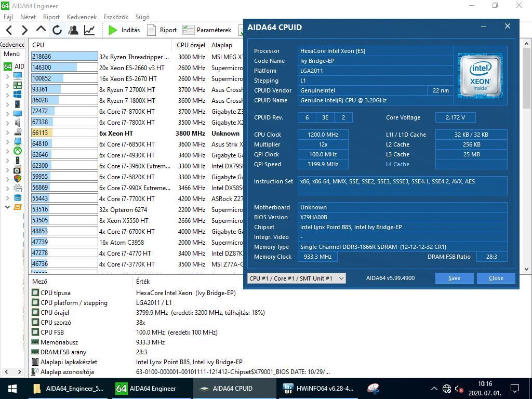Open the Fájl menu
532x399 pixels.
8,17
